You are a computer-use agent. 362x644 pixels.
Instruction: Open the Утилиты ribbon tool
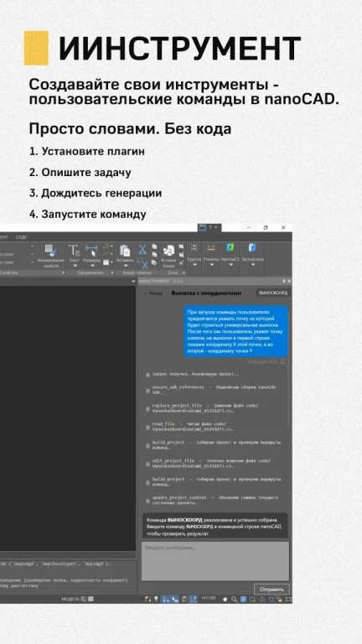211,256
